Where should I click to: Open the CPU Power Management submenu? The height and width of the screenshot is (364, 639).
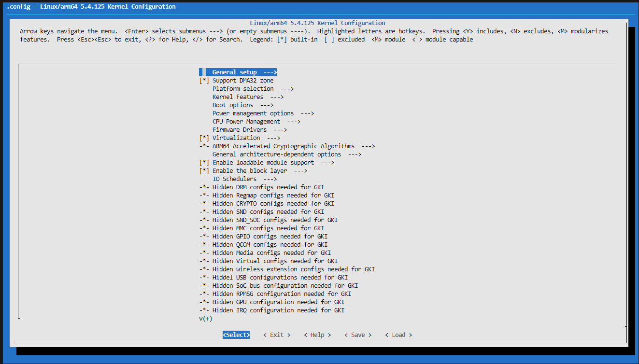tap(256, 122)
